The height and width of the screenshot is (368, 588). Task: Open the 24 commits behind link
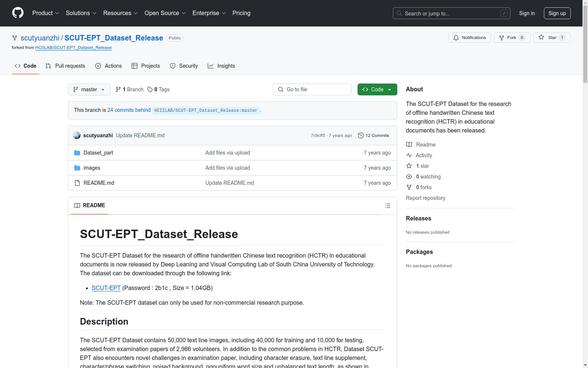(x=129, y=110)
